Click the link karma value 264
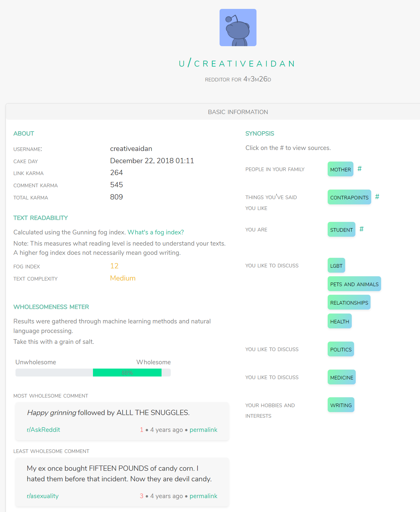The width and height of the screenshot is (420, 512). pos(116,173)
